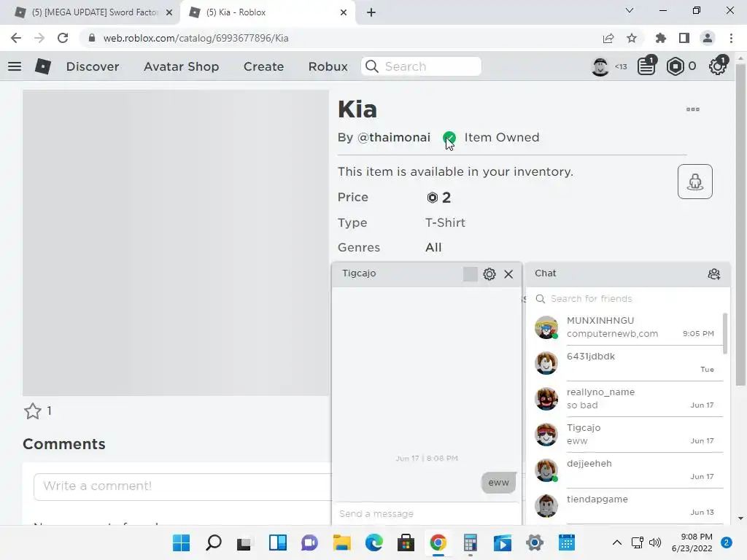
Task: Open the notifications feed icon
Action: [x=647, y=66]
